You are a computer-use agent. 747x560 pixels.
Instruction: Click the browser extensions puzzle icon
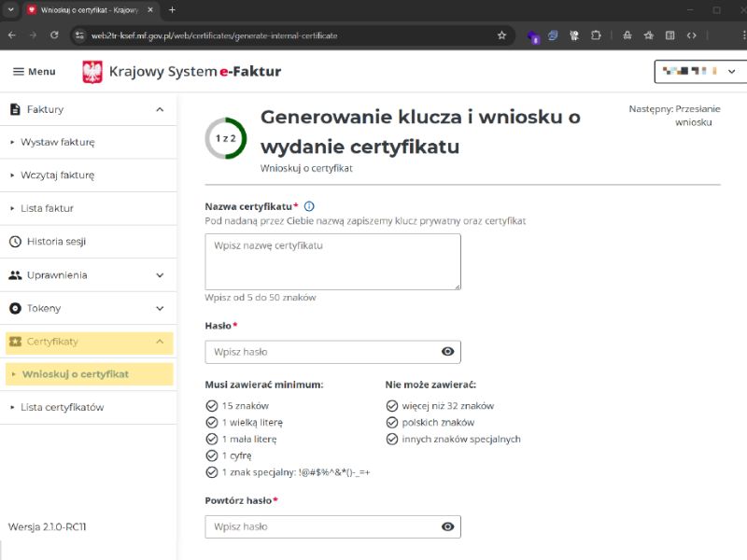click(x=597, y=35)
